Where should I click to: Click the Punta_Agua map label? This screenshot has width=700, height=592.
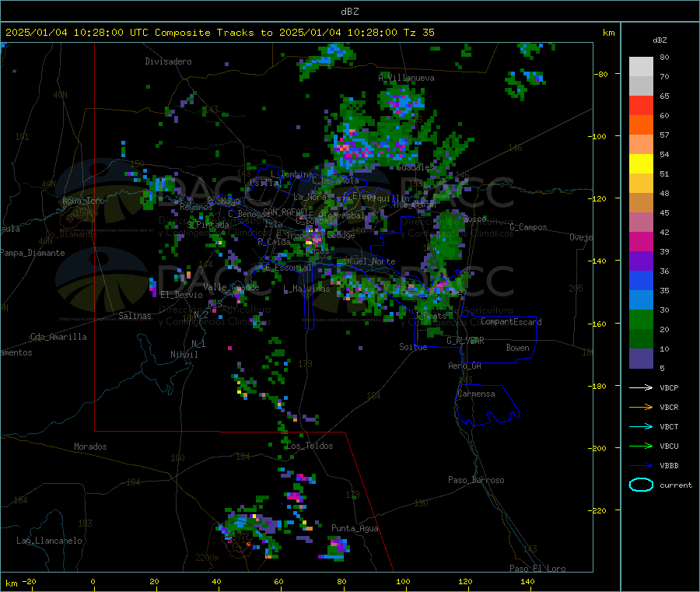coord(355,529)
